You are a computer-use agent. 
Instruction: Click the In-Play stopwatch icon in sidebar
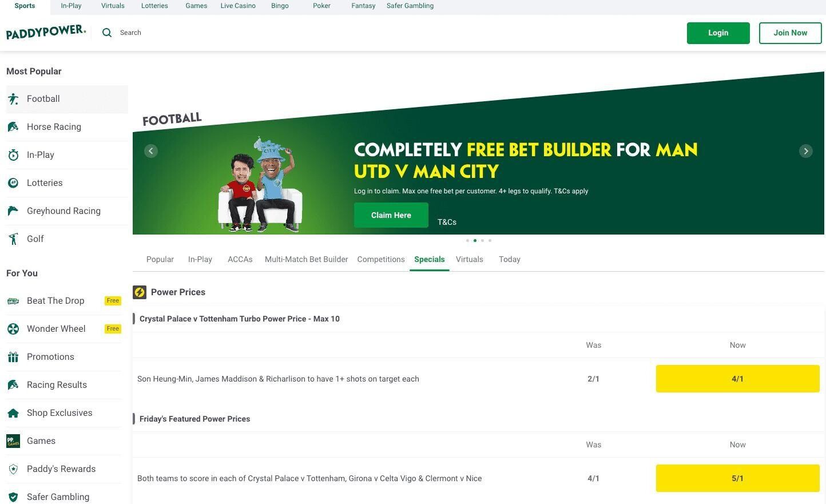click(13, 155)
